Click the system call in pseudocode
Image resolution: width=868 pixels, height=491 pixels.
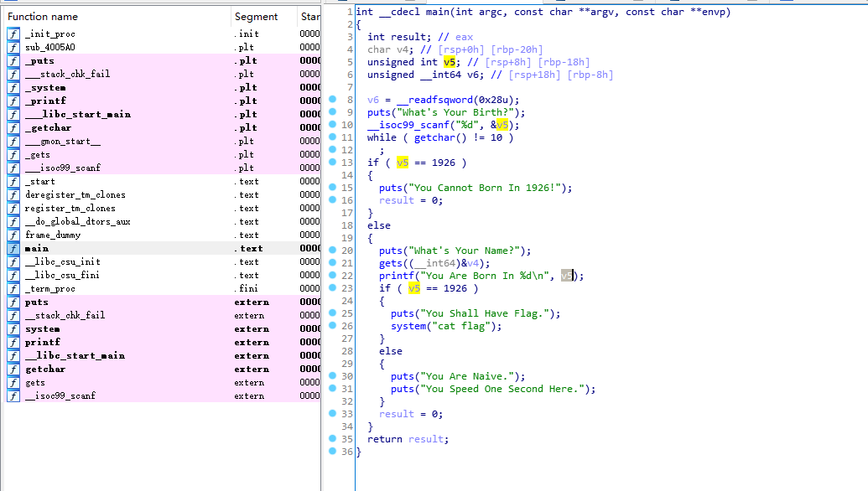click(408, 326)
